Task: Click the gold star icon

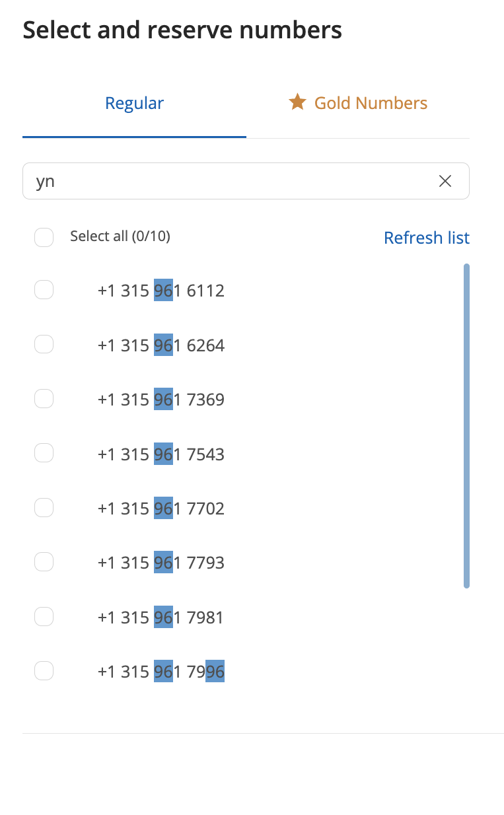Action: coord(297,102)
